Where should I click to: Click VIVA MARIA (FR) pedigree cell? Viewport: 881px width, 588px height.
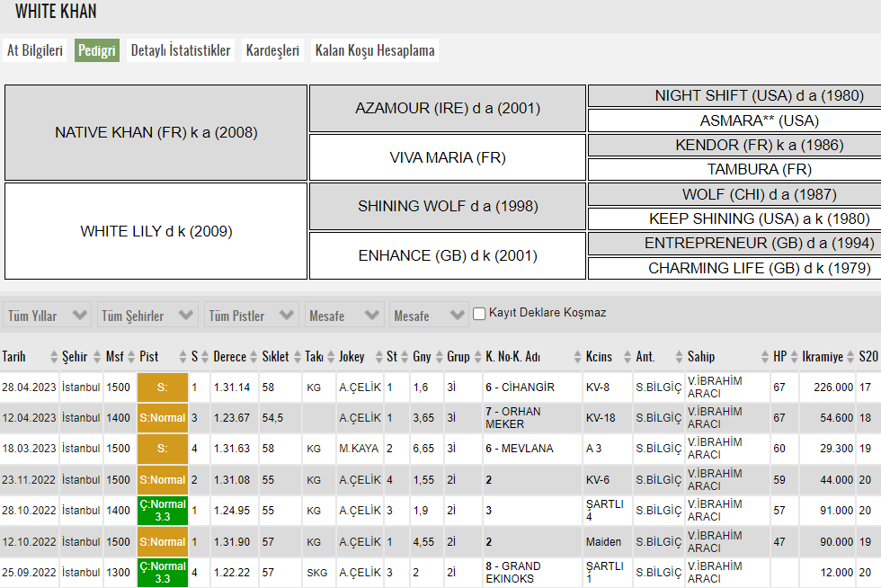pos(448,157)
